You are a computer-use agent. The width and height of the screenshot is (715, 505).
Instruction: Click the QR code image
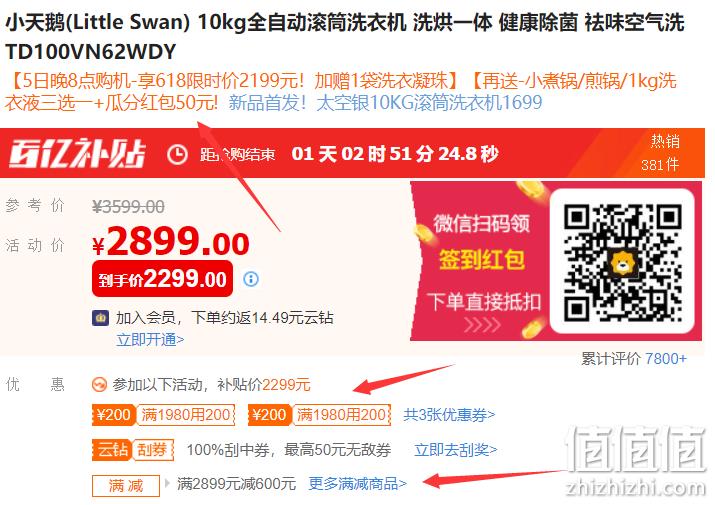pyautogui.click(x=622, y=262)
